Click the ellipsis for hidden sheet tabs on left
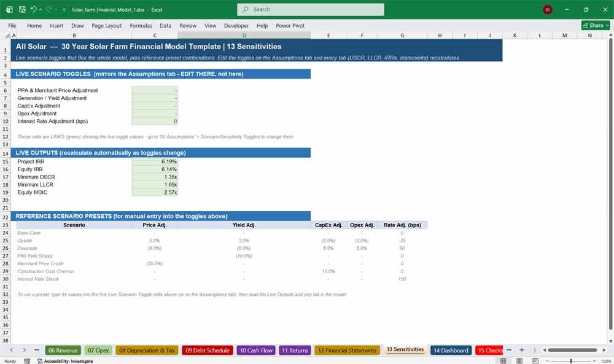This screenshot has width=614, height=364. tap(36, 350)
